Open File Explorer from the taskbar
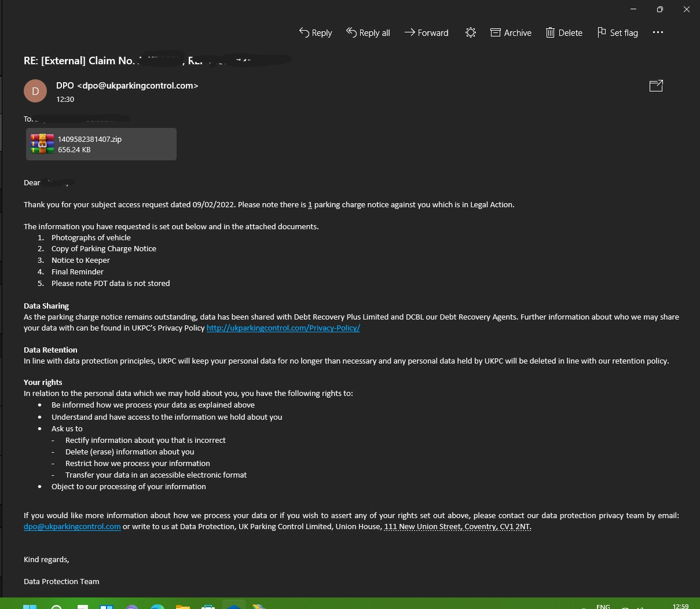 [x=183, y=606]
